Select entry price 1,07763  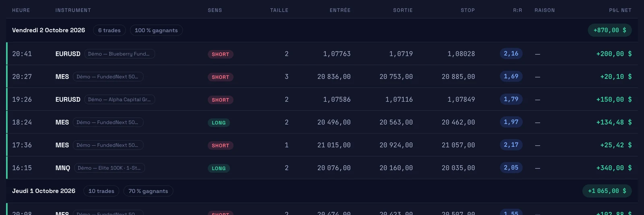[x=337, y=54]
